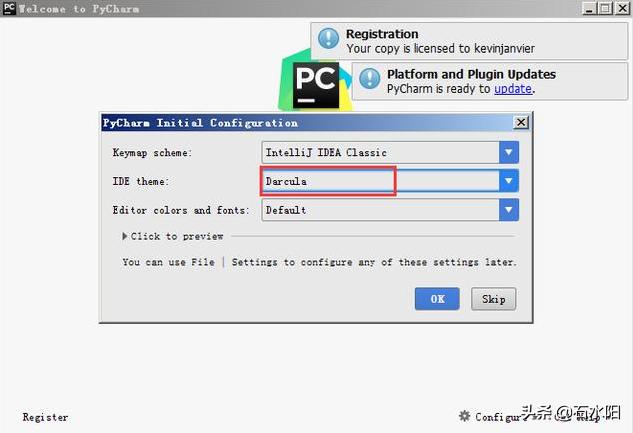Image resolution: width=633 pixels, height=433 pixels.
Task: Click the Editor colors and fonts label
Action: pos(180,210)
